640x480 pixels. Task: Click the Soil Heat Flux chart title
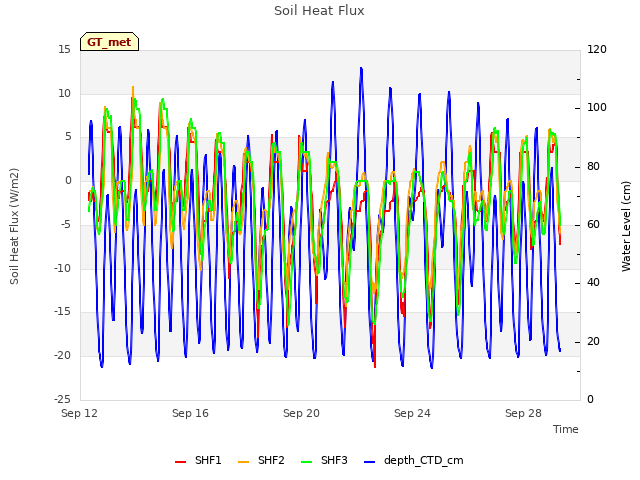tap(319, 11)
